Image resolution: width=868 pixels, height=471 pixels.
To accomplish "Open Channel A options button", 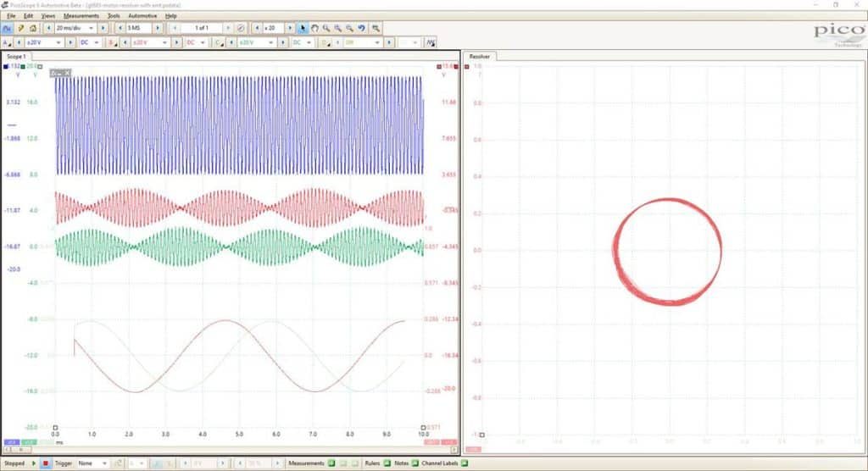I will tap(7, 42).
